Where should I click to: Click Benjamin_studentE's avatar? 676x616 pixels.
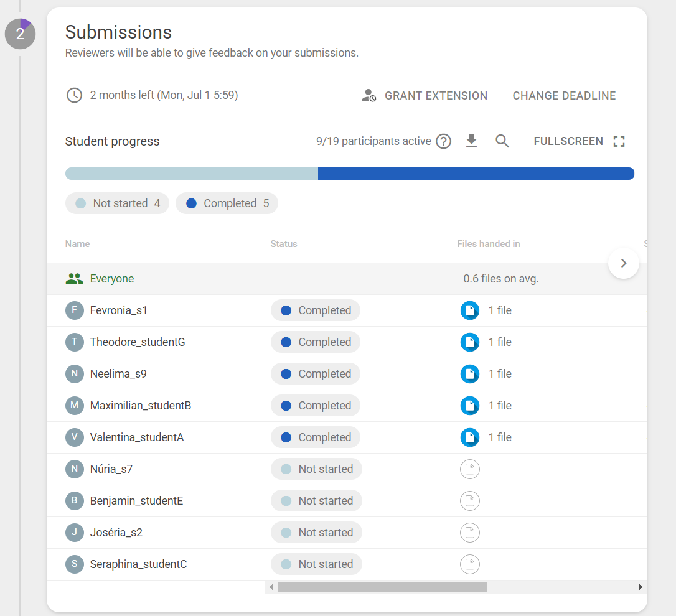[75, 501]
